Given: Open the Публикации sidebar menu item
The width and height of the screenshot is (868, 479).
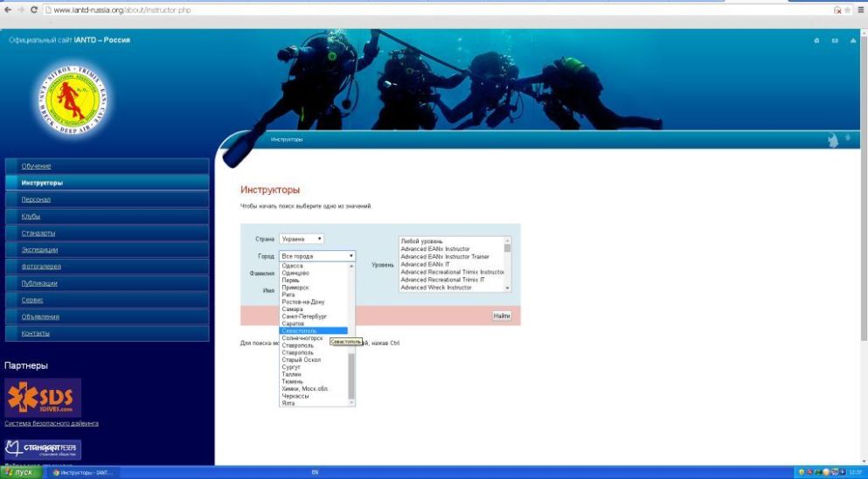Looking at the screenshot, I should point(107,283).
